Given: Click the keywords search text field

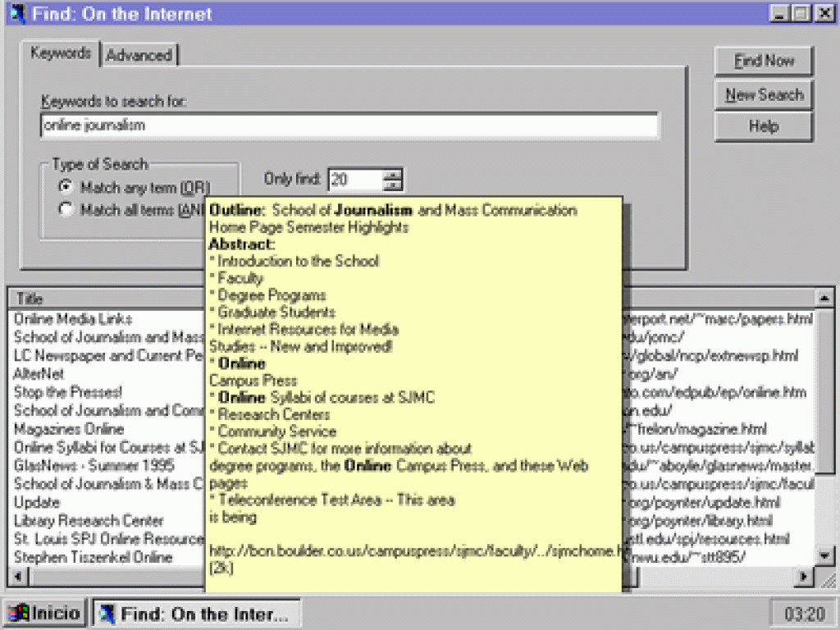Looking at the screenshot, I should click(349, 126).
